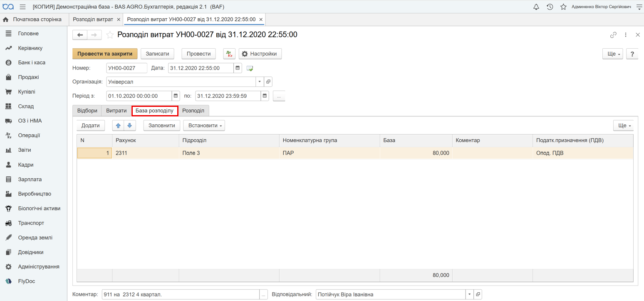Click the Заповнити button

click(162, 126)
